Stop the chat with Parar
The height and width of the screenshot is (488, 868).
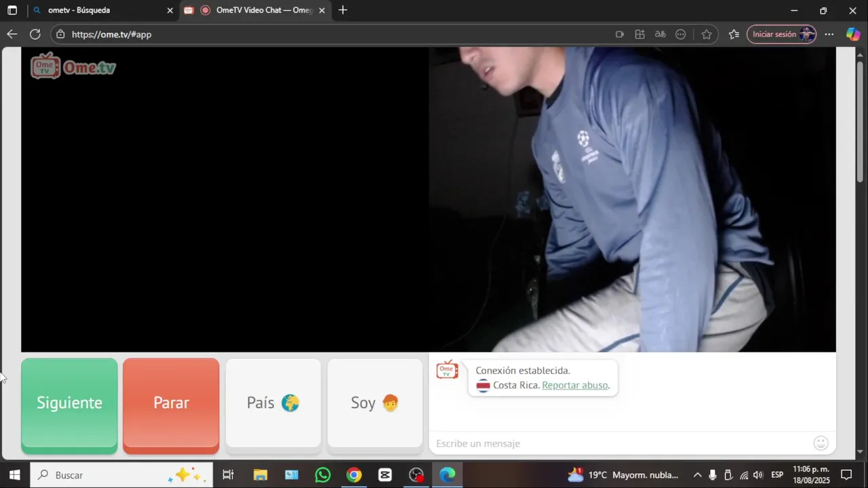[x=171, y=405]
